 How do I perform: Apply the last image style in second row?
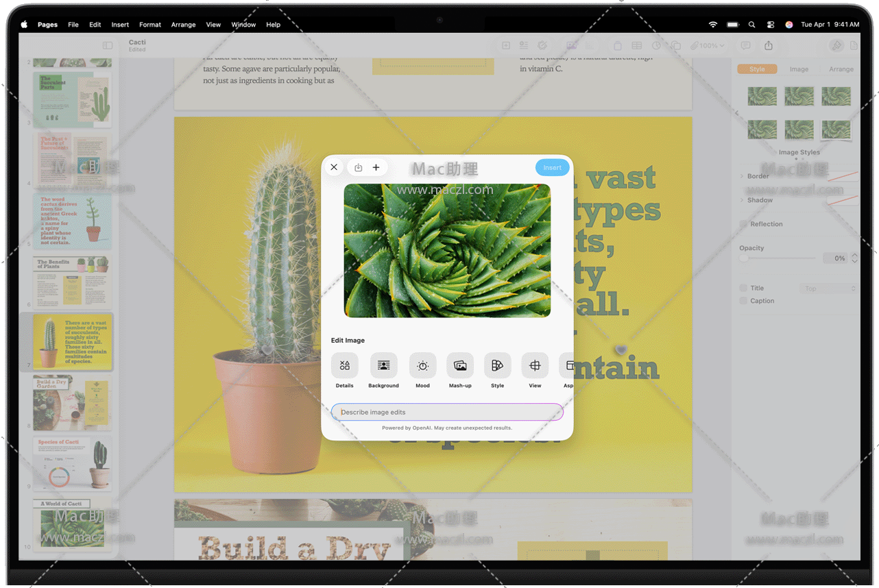[x=836, y=129]
